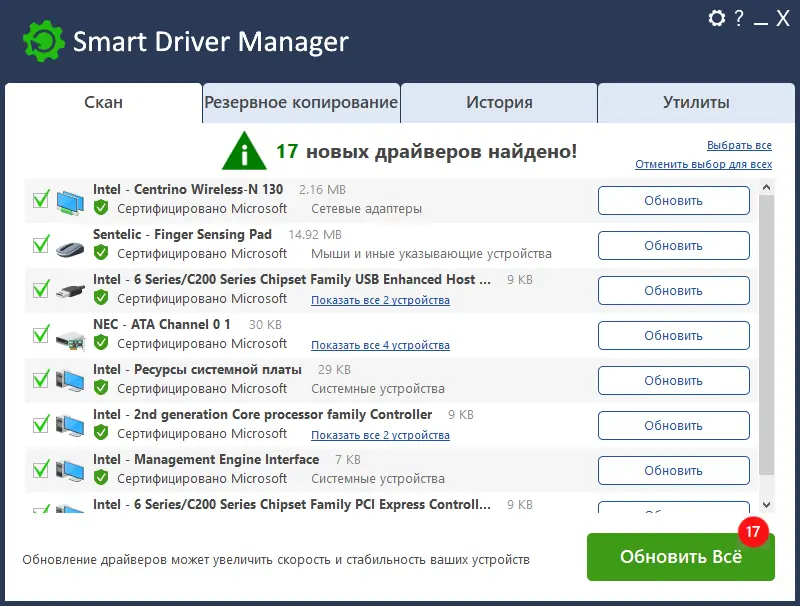Open the Утилиты tab
Image resolution: width=800 pixels, height=606 pixels.
(x=698, y=102)
